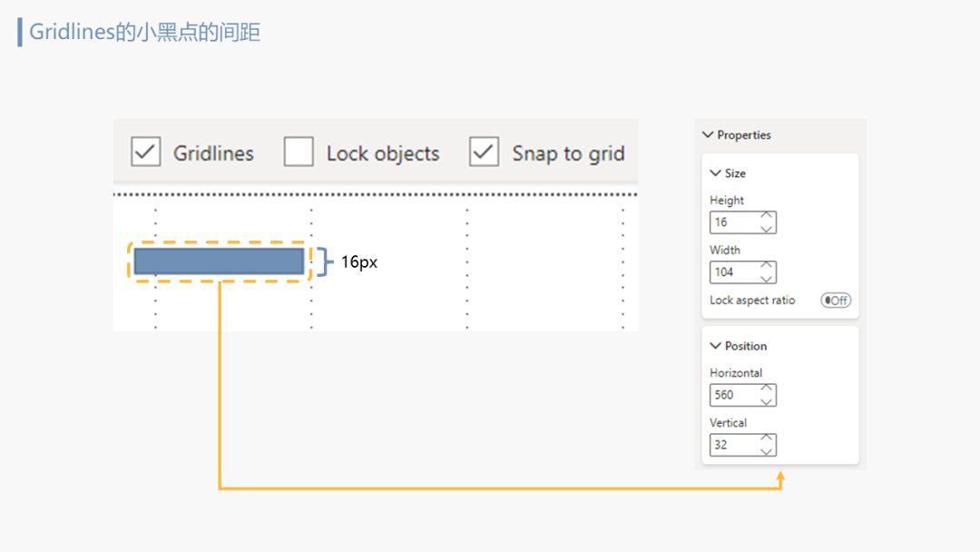Click the Width value field
Viewport: 980px width, 552px height.
[733, 272]
